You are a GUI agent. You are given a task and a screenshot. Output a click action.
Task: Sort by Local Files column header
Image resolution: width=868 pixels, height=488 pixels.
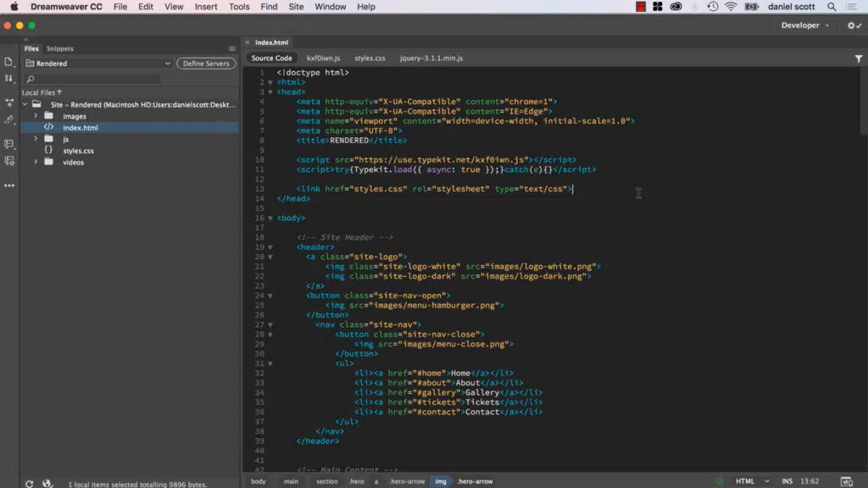[x=42, y=92]
